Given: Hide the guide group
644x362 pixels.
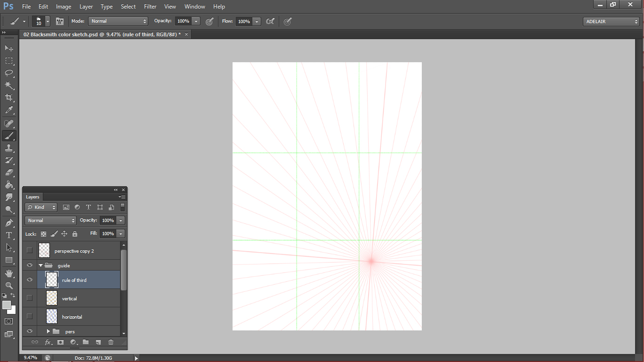Looking at the screenshot, I should point(30,265).
